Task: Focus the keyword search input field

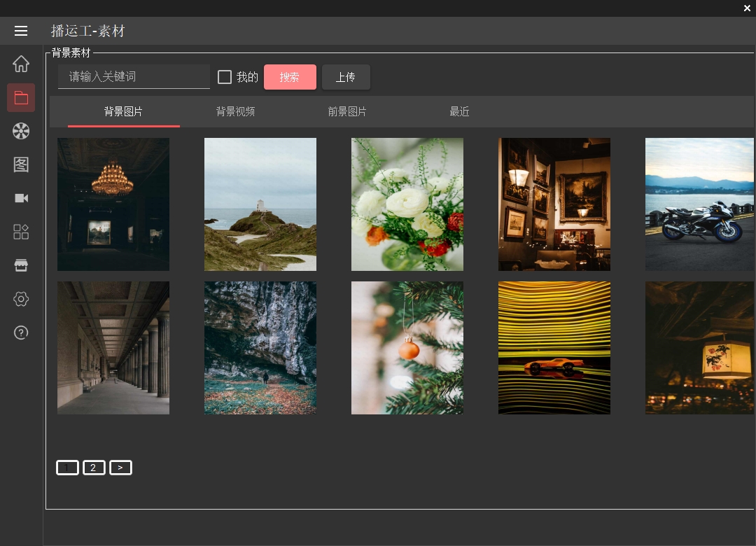Action: tap(134, 77)
